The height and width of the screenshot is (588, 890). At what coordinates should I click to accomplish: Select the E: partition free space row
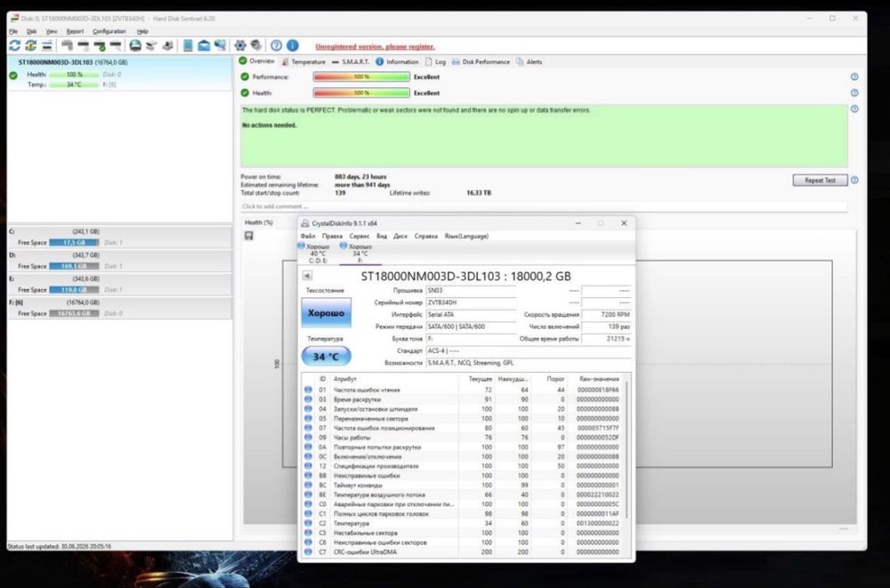pos(120,285)
